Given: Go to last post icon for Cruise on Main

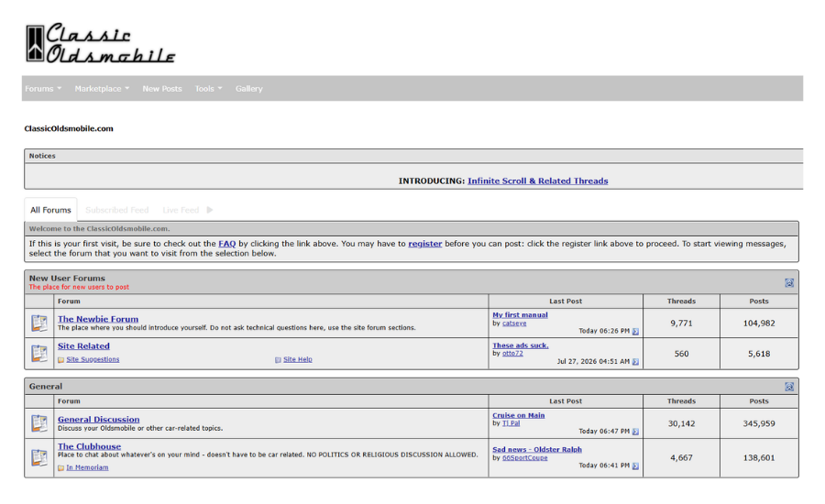Looking at the screenshot, I should click(x=635, y=432).
